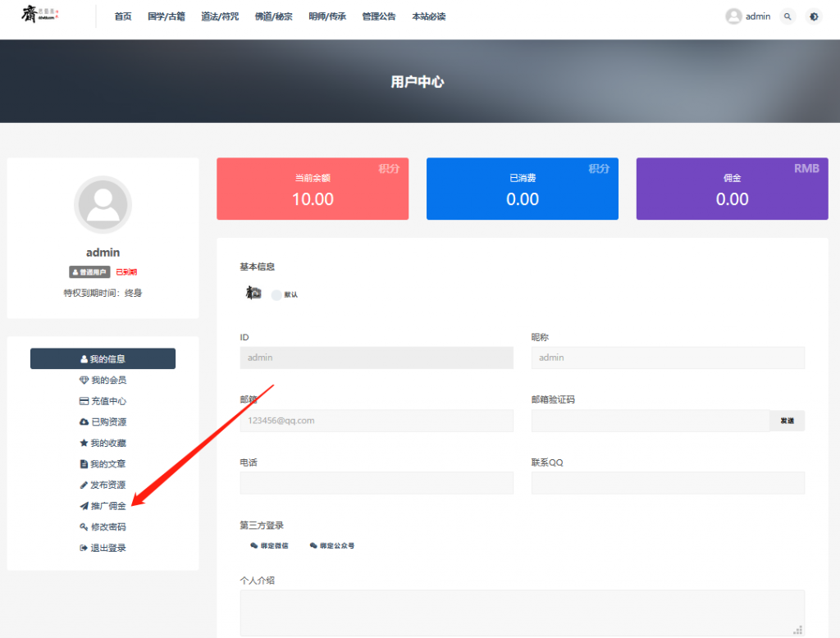Open the 管理公告 navigation item
Viewport: 840px width, 638px height.
pos(378,16)
